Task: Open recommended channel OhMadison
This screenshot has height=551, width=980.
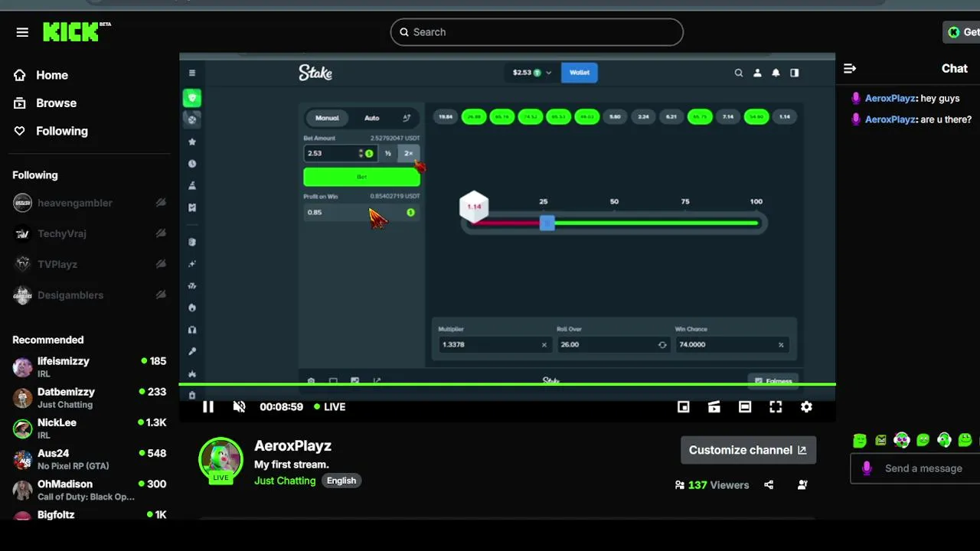Action: click(90, 490)
